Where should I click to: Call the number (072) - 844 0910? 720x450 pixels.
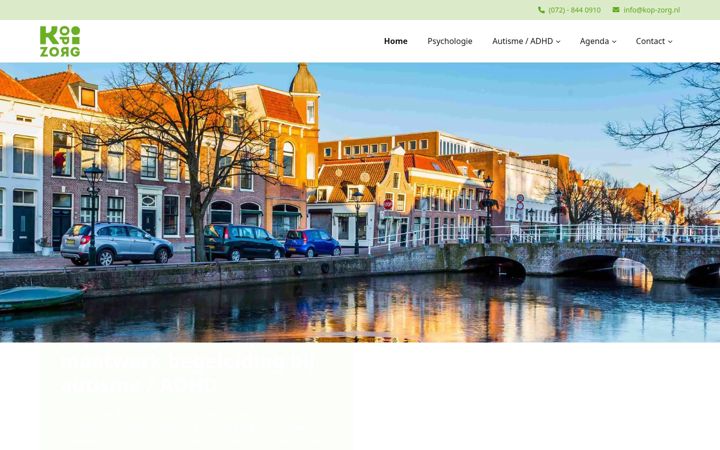tap(574, 10)
